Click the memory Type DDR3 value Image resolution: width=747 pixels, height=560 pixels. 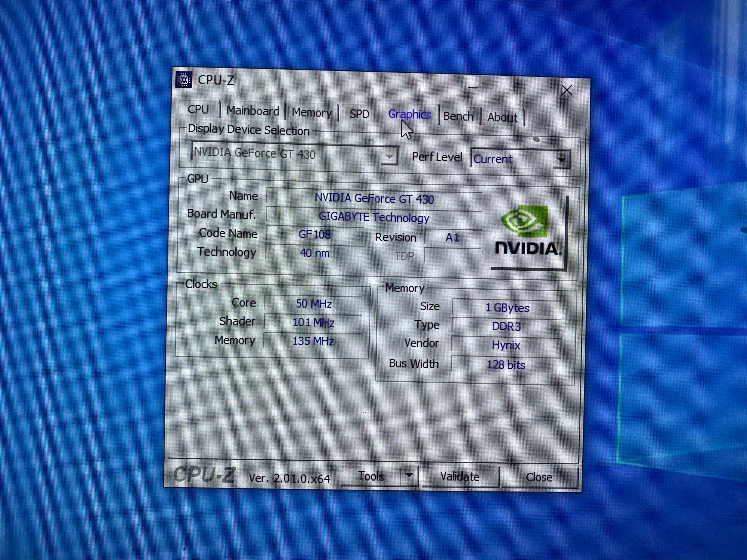506,327
